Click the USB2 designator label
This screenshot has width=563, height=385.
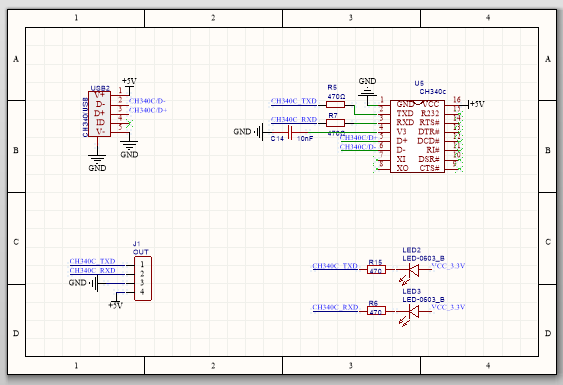click(x=100, y=88)
